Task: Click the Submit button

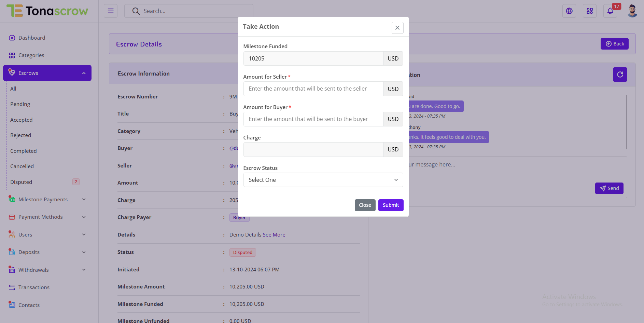Action: (x=391, y=205)
